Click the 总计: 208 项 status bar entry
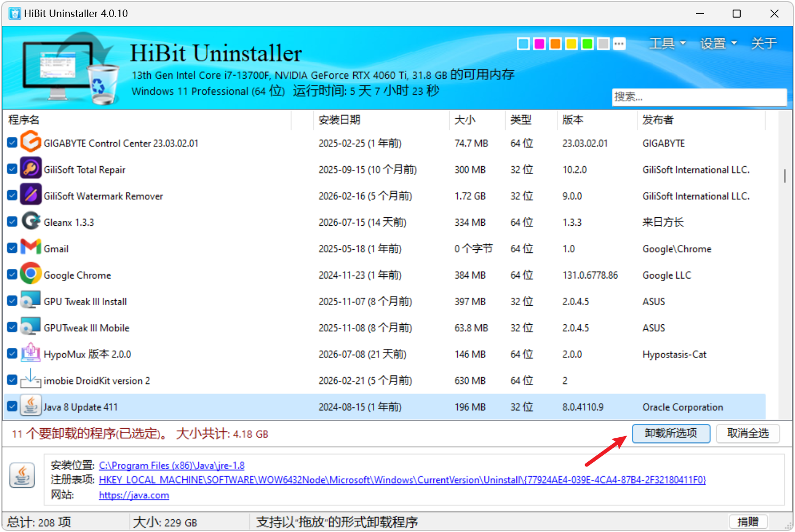 [39, 522]
